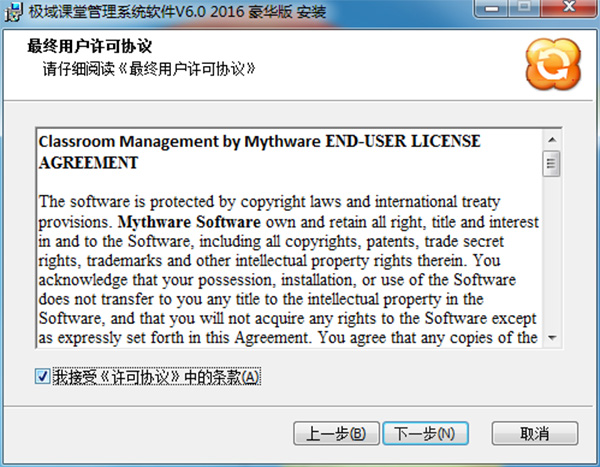
Task: Click the license scrollbar down arrow
Action: [552, 339]
